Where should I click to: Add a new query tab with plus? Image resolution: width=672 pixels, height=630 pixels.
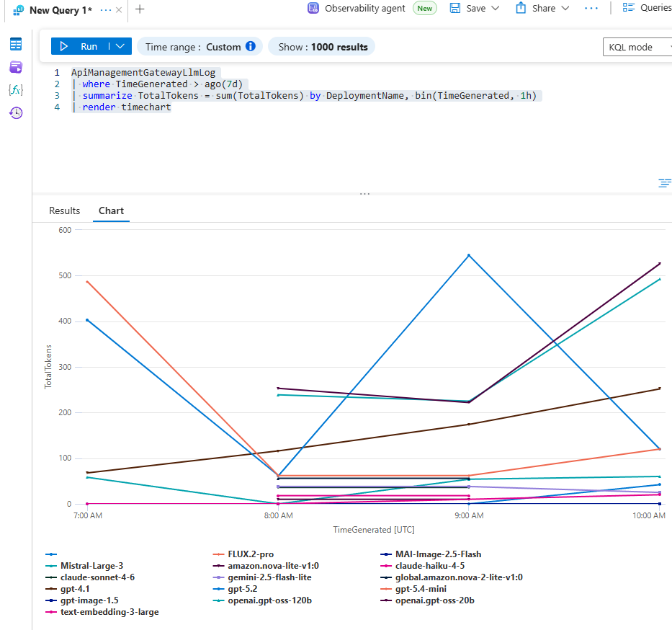140,9
